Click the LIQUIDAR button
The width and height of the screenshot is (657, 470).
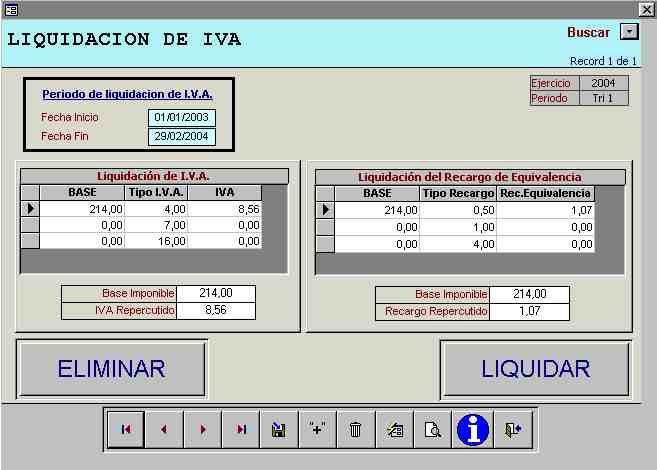coord(535,369)
